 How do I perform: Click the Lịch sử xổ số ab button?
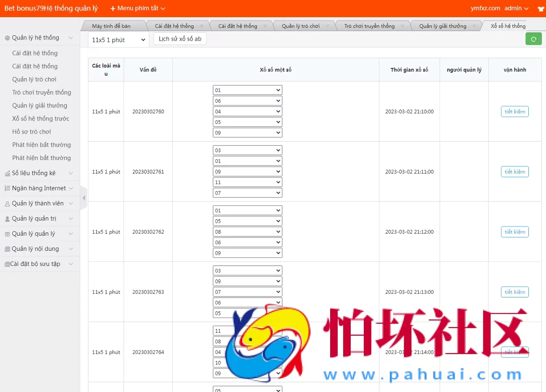pyautogui.click(x=180, y=38)
